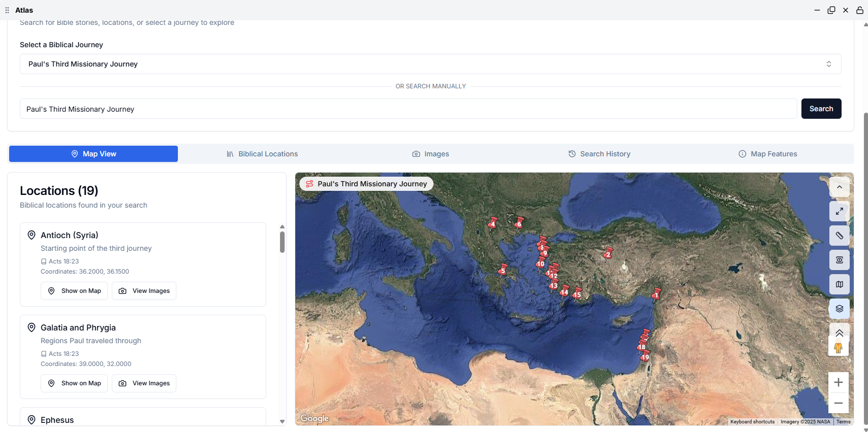Select map pin number 14
868x432 pixels.
click(564, 291)
